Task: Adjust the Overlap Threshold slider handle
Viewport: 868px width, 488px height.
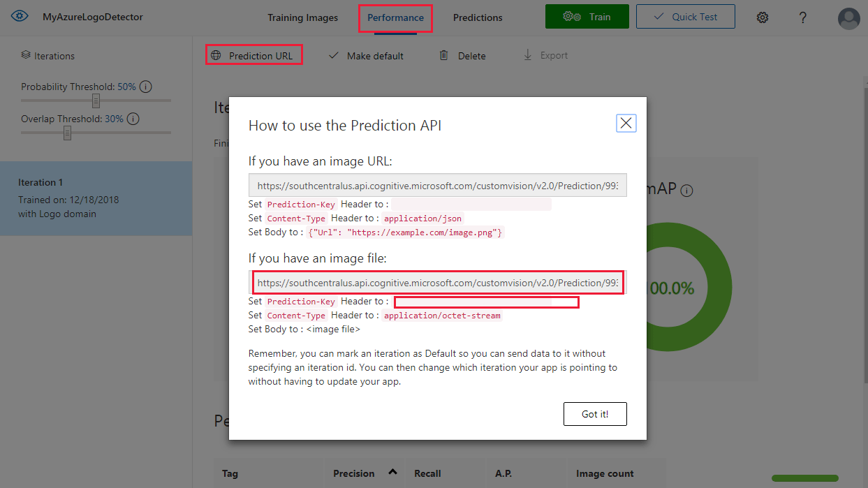Action: tap(67, 133)
